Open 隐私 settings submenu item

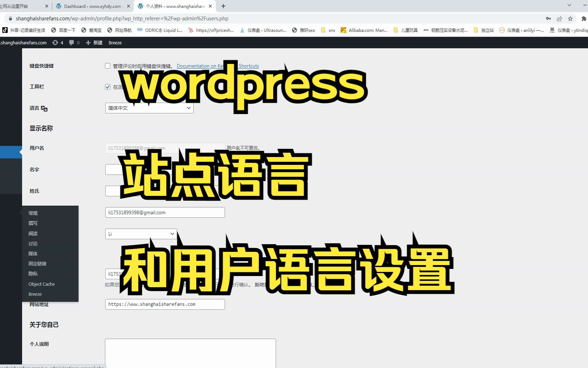pyautogui.click(x=33, y=274)
